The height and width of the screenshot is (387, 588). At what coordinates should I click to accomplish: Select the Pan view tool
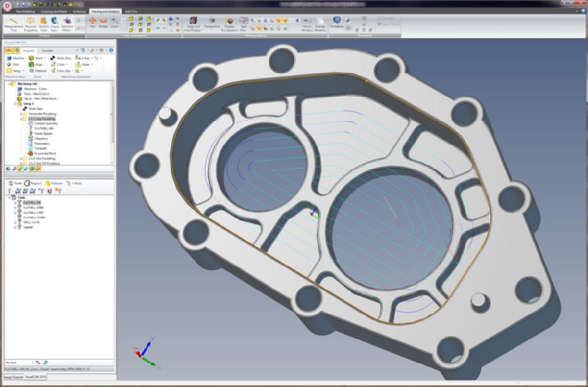click(x=92, y=23)
